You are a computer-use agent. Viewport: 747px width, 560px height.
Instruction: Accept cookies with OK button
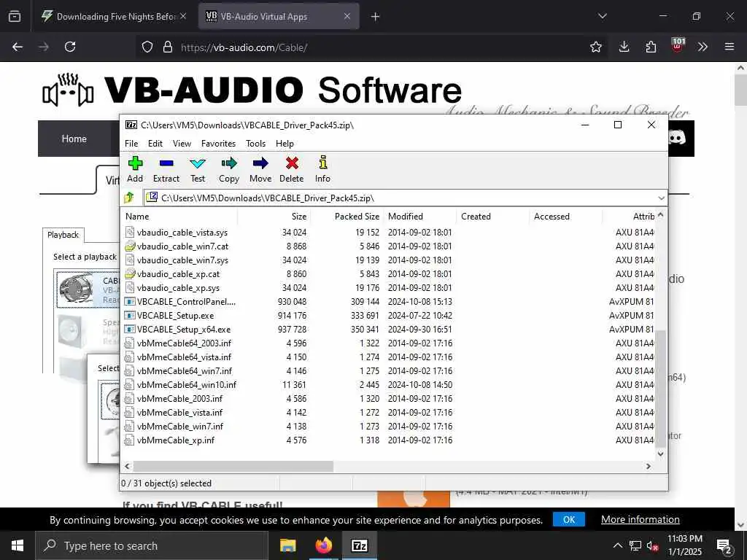tap(569, 519)
